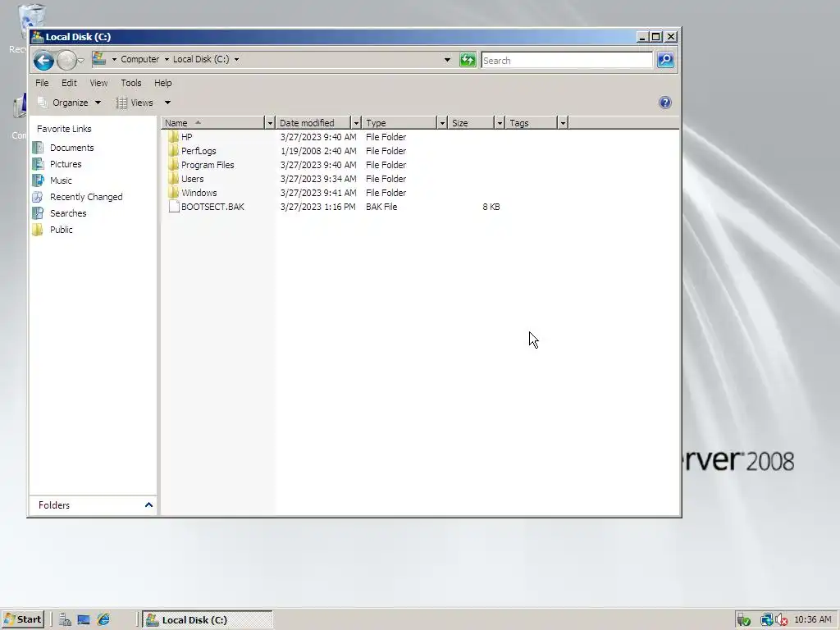
Task: Click the 8 KB size value
Action: tap(491, 207)
